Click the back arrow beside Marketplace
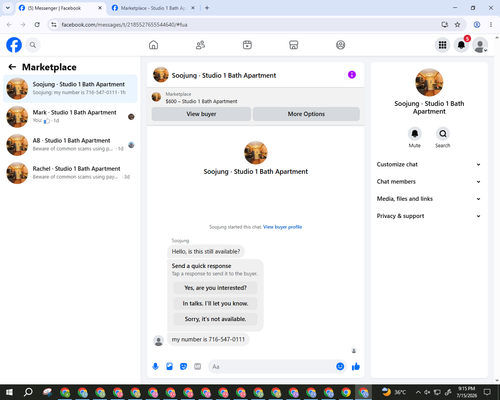Image resolution: width=500 pixels, height=400 pixels. click(12, 67)
